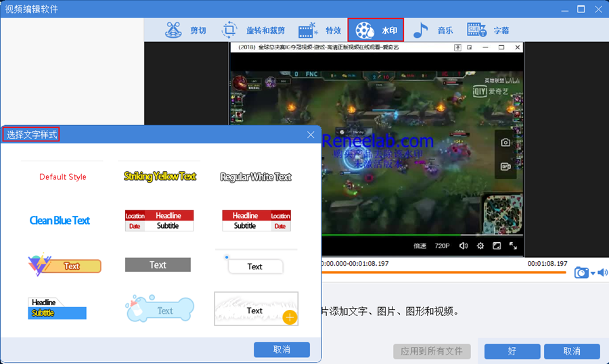
Task: Open the 音乐 music tab
Action: pyautogui.click(x=432, y=30)
